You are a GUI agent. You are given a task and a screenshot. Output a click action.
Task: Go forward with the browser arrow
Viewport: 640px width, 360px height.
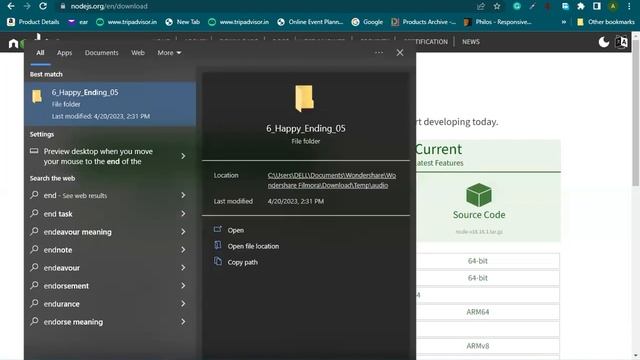click(27, 6)
